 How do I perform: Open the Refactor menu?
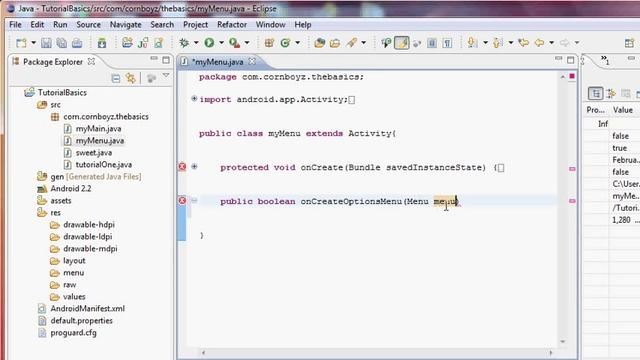[231, 24]
